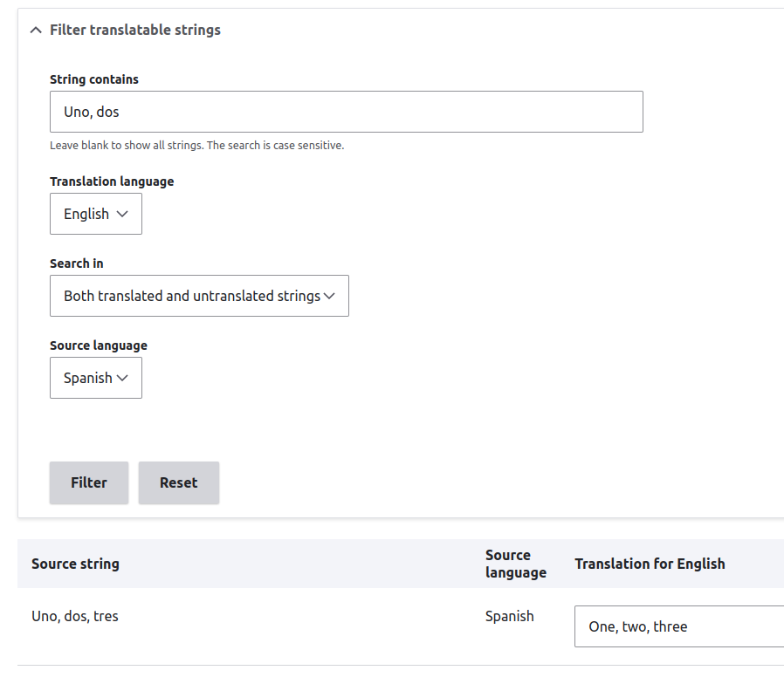Click the Reset button

(179, 482)
